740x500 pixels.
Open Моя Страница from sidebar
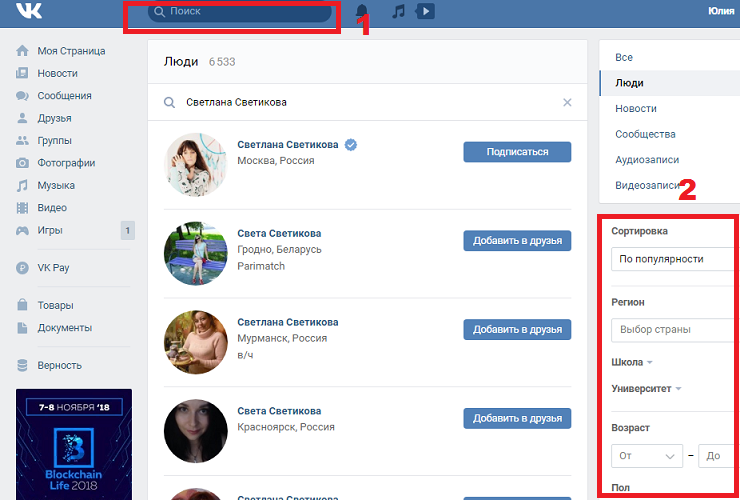click(70, 51)
